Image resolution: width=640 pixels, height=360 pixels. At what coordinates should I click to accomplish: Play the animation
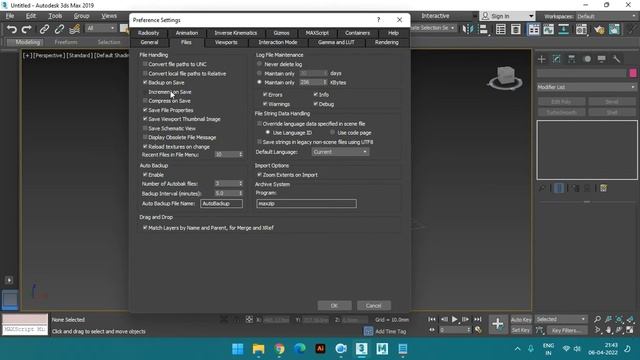(454, 319)
